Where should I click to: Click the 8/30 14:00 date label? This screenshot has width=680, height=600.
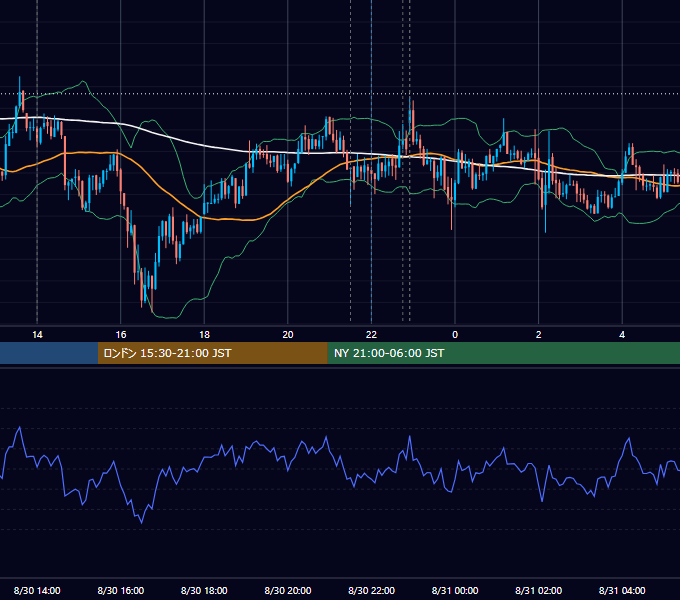click(x=37, y=590)
